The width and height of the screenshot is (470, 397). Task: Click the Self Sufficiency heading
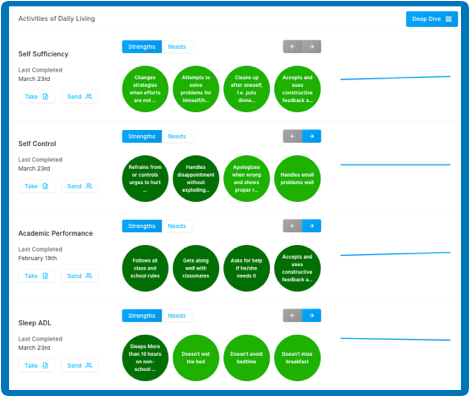click(x=43, y=54)
